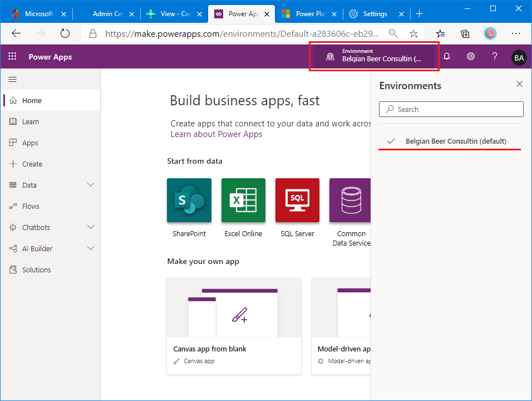Open Apps in the sidebar
Image resolution: width=532 pixels, height=401 pixels.
tap(51, 143)
